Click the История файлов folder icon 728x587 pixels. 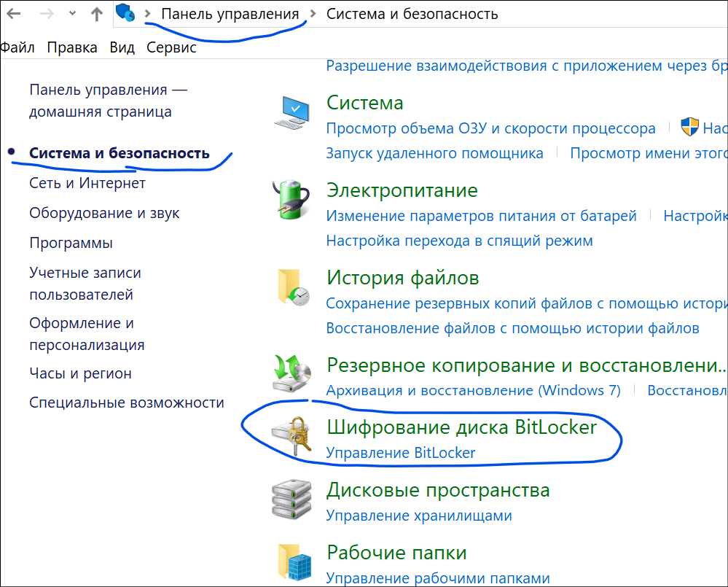(292, 287)
